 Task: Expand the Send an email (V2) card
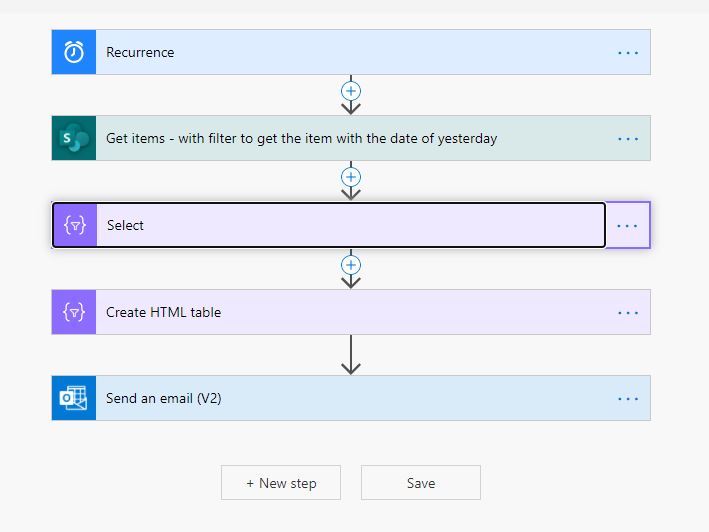[351, 398]
